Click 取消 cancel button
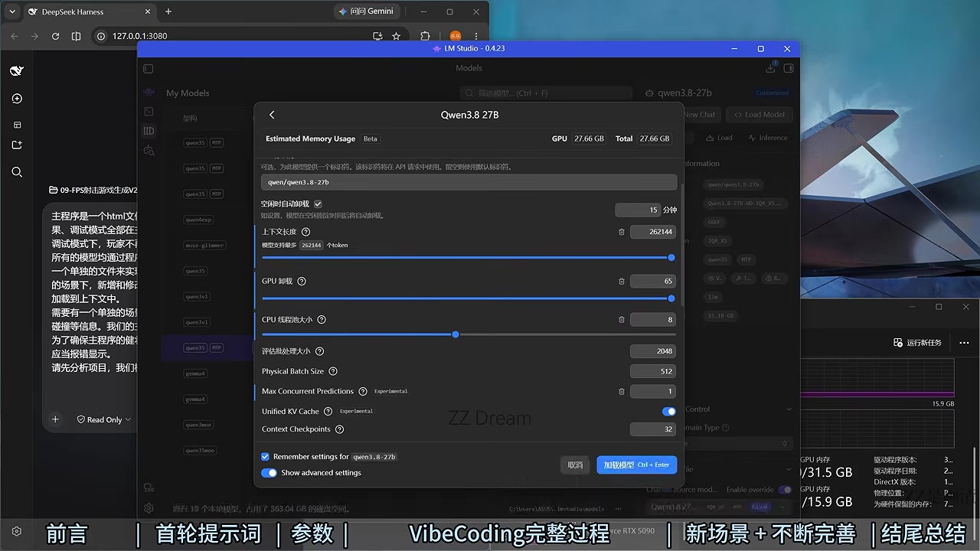Screen dimensions: 980x551 [x=575, y=465]
